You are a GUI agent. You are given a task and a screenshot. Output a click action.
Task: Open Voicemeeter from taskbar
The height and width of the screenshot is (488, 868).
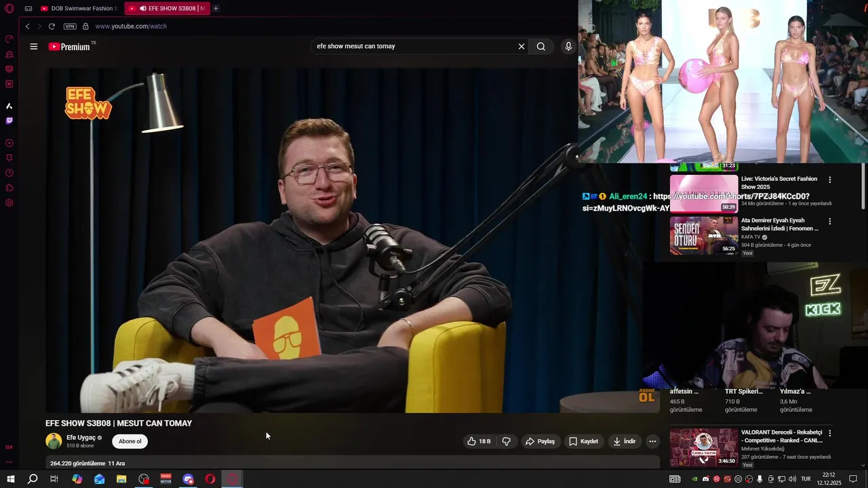[x=166, y=479]
